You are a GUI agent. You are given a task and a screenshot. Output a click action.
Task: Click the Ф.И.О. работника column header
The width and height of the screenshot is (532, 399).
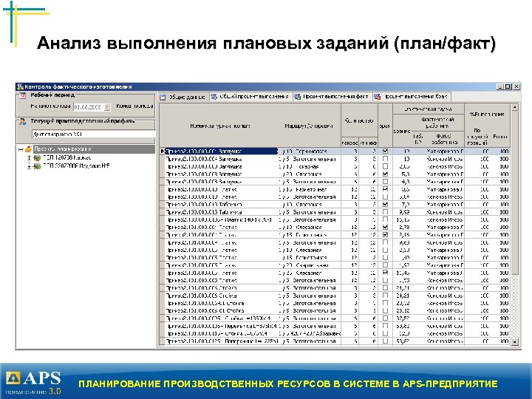(x=445, y=139)
